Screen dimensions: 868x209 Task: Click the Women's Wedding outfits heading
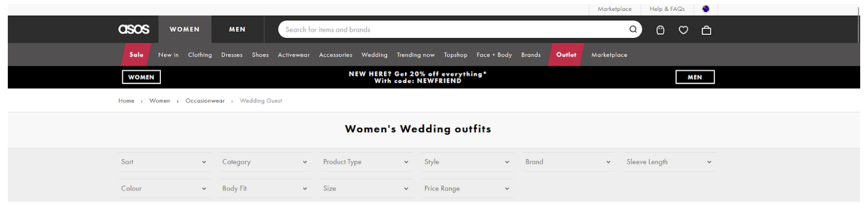[418, 129]
